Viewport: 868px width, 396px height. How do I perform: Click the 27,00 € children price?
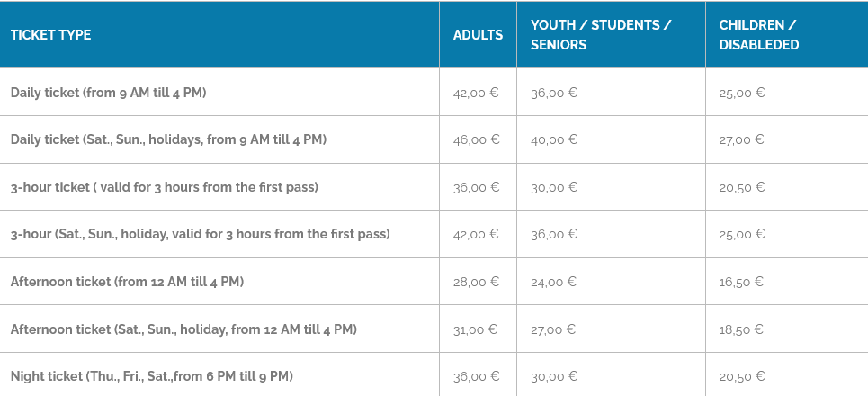pos(742,139)
